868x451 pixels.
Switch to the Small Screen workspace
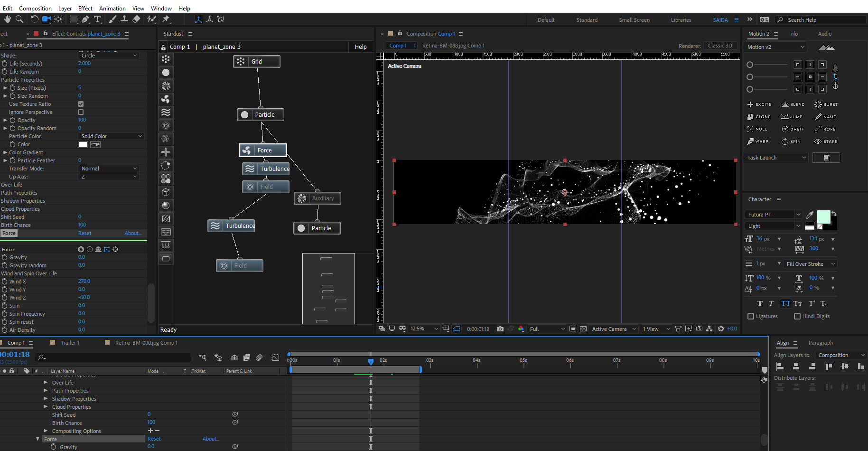point(634,20)
